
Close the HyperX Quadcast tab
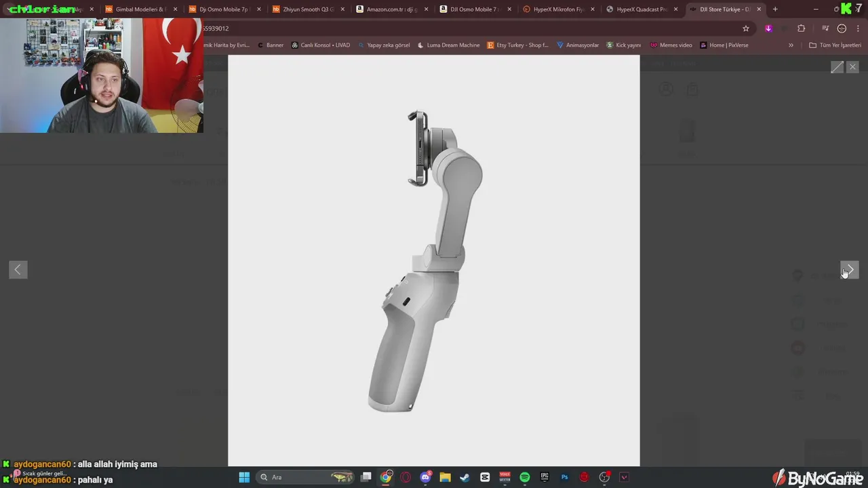pyautogui.click(x=675, y=9)
